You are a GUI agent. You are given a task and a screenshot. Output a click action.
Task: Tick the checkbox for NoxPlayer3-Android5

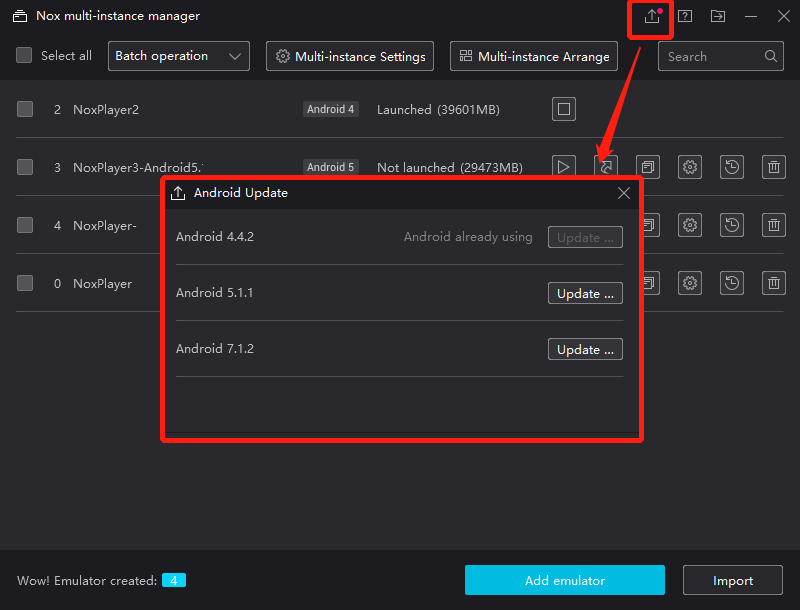click(x=24, y=167)
